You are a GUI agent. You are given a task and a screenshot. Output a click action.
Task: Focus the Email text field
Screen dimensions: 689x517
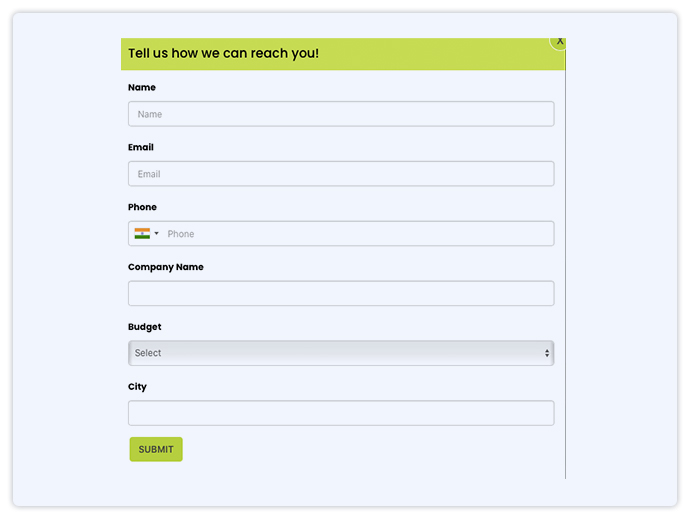(x=341, y=174)
